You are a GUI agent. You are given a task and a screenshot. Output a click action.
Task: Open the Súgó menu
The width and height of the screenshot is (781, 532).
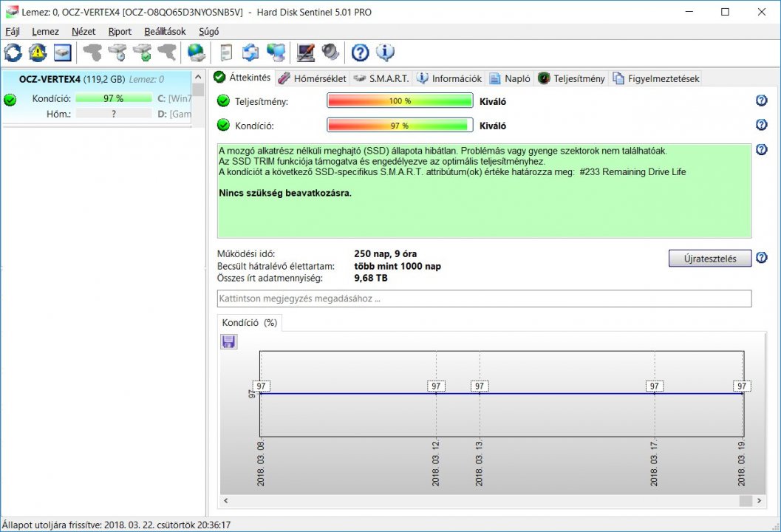[208, 31]
